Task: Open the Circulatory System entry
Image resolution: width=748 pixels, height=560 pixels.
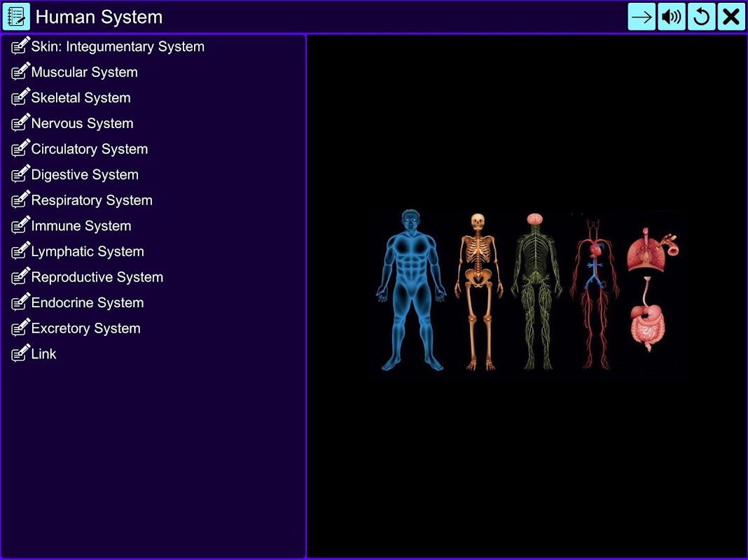Action: click(89, 149)
